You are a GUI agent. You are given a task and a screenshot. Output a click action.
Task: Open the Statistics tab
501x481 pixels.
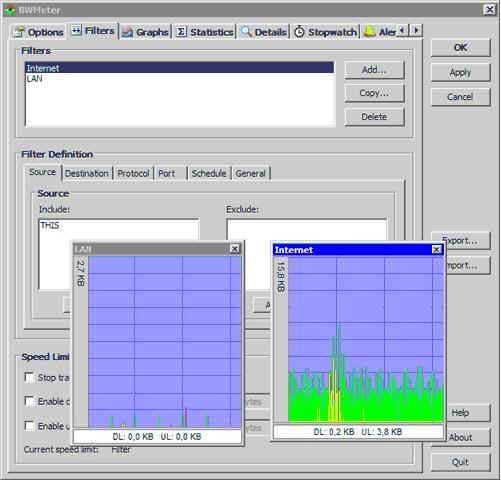click(x=204, y=32)
